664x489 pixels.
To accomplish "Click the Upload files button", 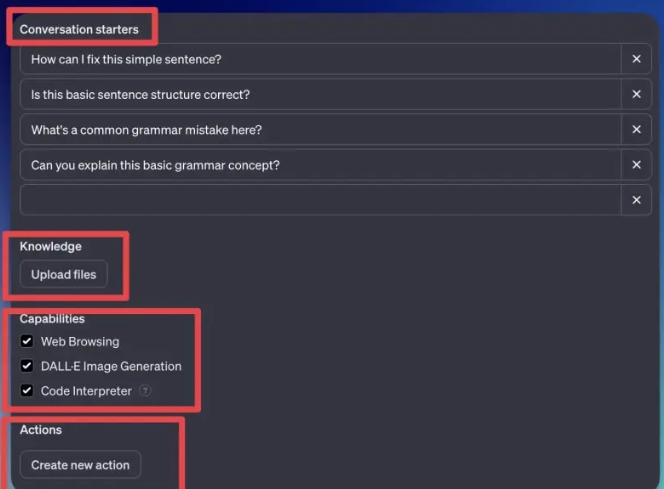I will coord(63,274).
